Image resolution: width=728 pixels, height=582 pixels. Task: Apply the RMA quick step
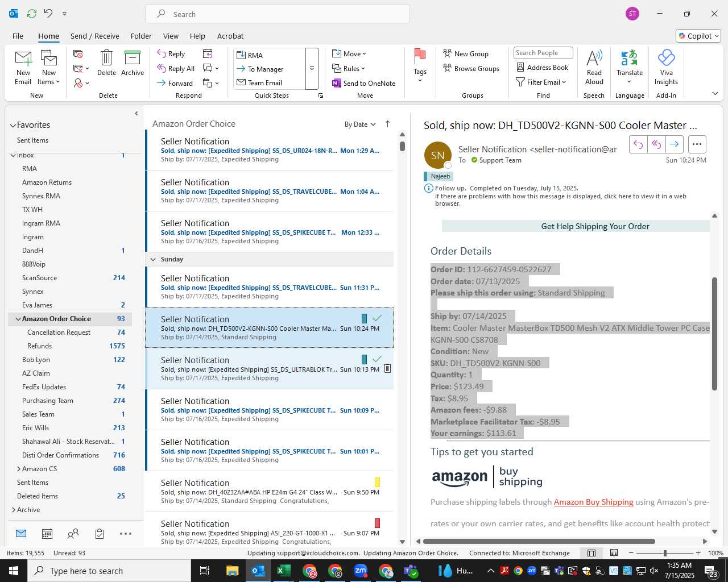click(270, 55)
